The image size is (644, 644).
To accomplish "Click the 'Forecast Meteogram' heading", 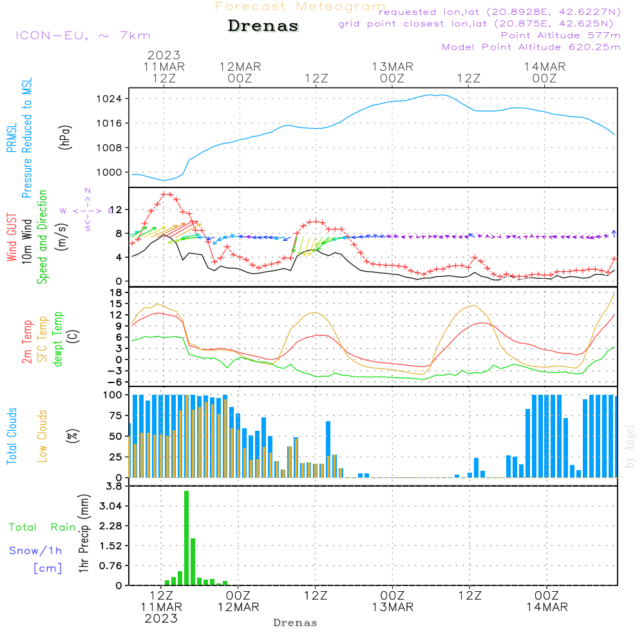I will [x=300, y=6].
